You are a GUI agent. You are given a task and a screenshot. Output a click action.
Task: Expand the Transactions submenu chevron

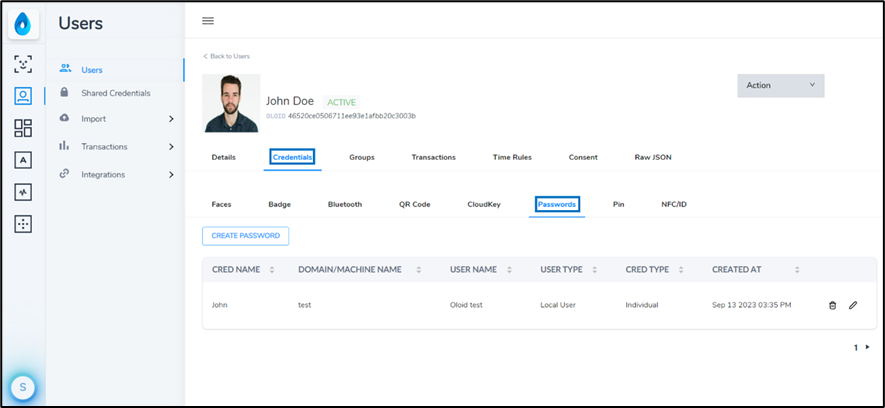(x=171, y=147)
